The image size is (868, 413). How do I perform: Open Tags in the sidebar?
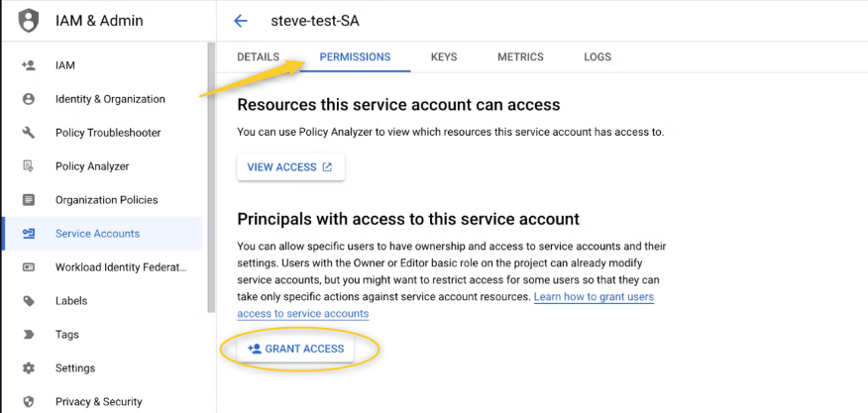point(67,335)
